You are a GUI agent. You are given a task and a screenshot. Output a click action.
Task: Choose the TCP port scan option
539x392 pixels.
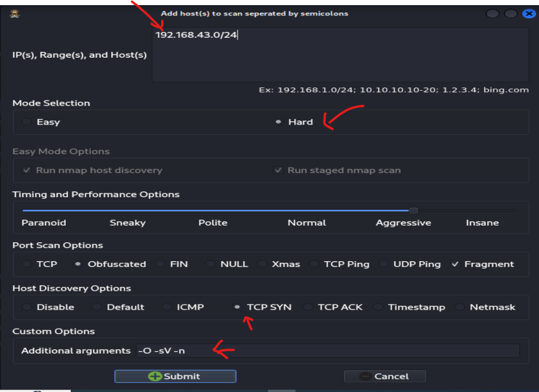click(x=27, y=264)
